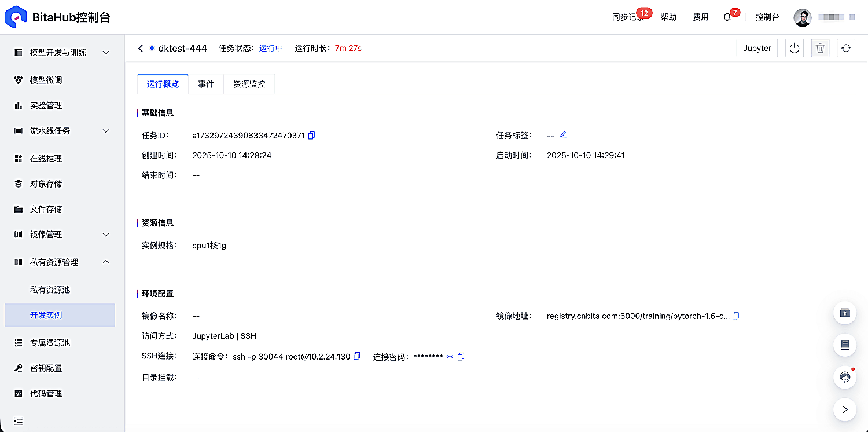
Task: Click the trash delete icon button
Action: tap(820, 48)
